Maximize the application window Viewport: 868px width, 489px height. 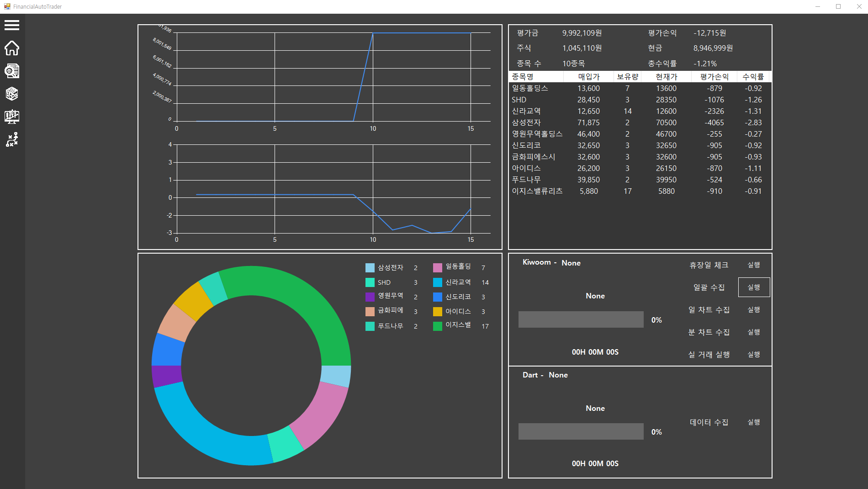point(838,6)
